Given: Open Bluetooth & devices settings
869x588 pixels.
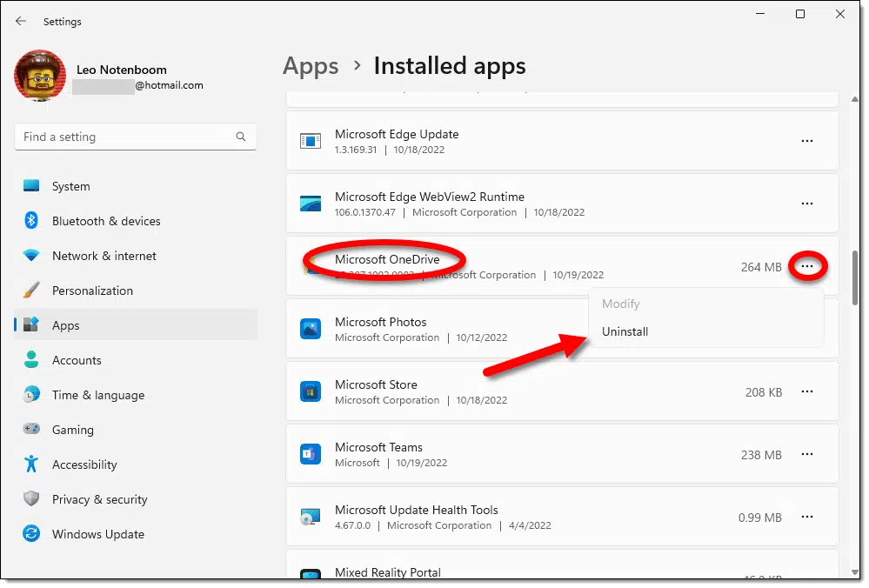Looking at the screenshot, I should 136,222.
